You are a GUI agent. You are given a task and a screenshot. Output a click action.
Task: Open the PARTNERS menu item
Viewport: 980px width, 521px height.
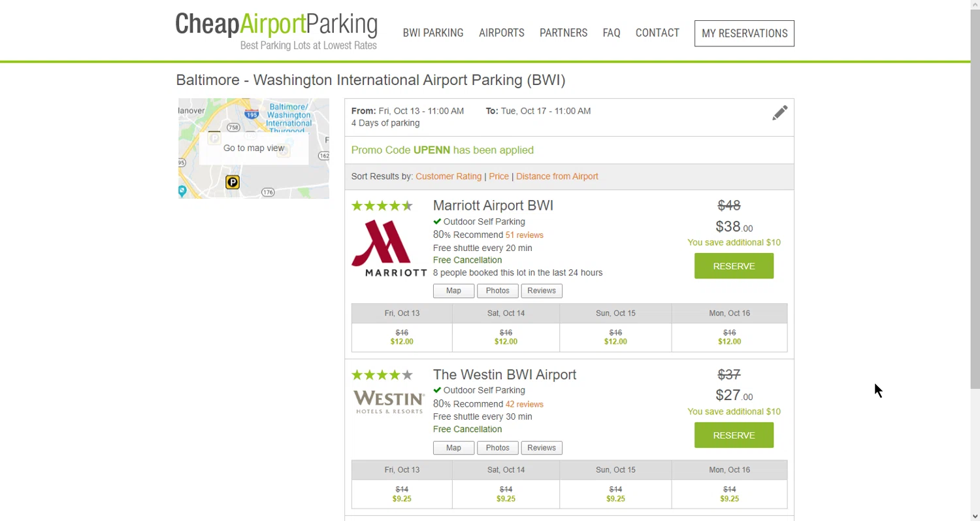[x=563, y=33]
